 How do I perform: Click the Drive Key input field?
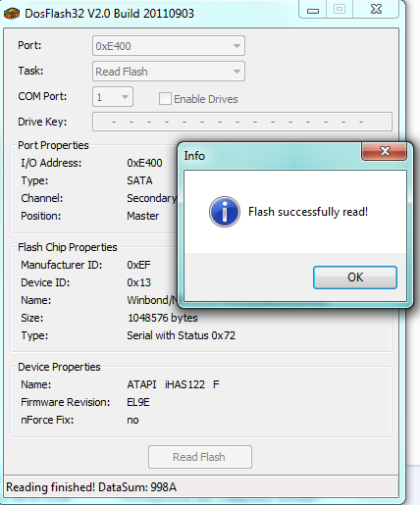pos(242,122)
